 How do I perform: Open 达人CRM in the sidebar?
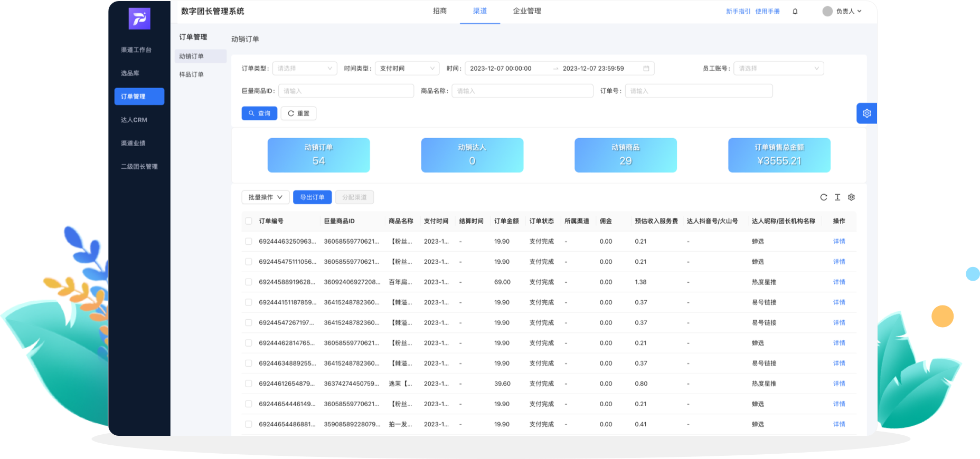point(134,120)
